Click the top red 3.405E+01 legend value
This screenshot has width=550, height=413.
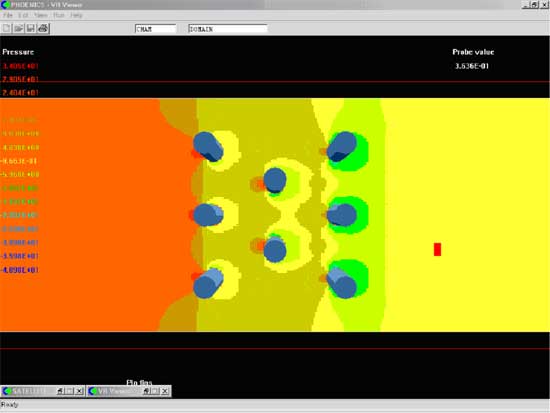[20, 66]
